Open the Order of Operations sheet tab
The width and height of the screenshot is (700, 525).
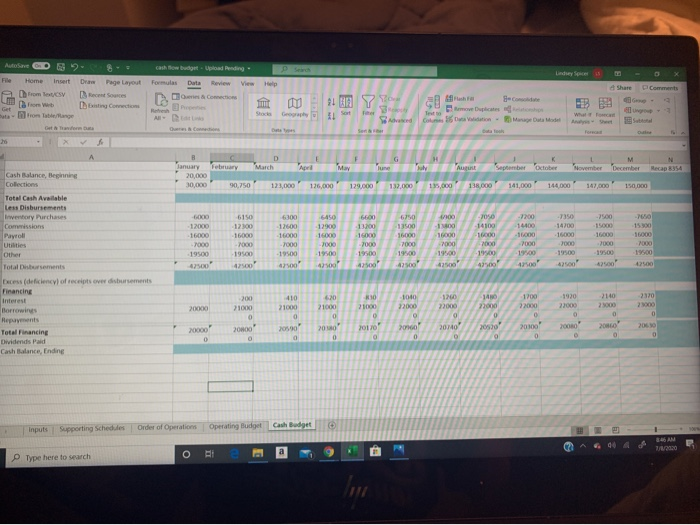(167, 427)
